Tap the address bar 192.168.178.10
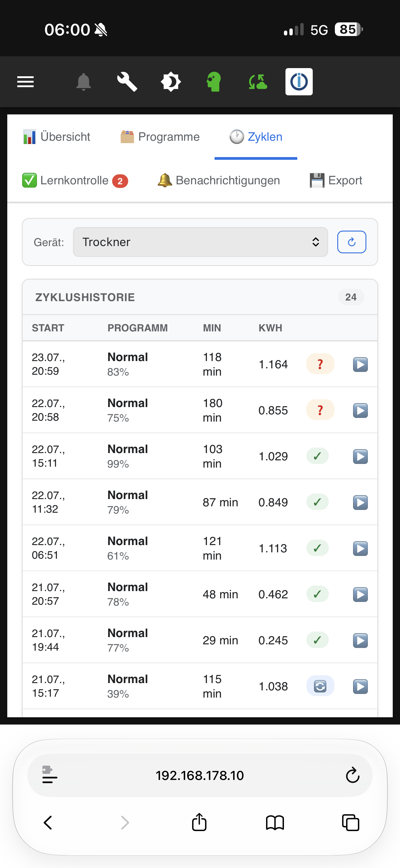Image resolution: width=400 pixels, height=868 pixels. click(200, 775)
